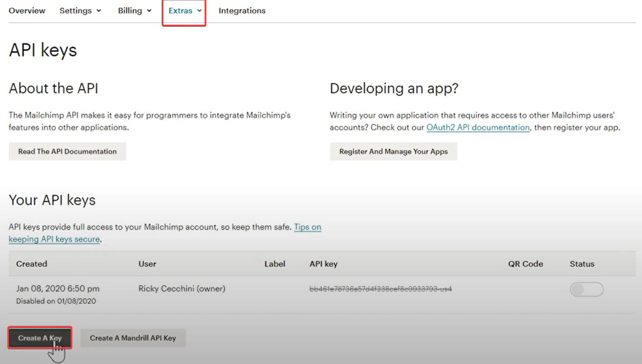This screenshot has height=364, width=642.
Task: Switch to the Integrations tab
Action: pos(242,11)
